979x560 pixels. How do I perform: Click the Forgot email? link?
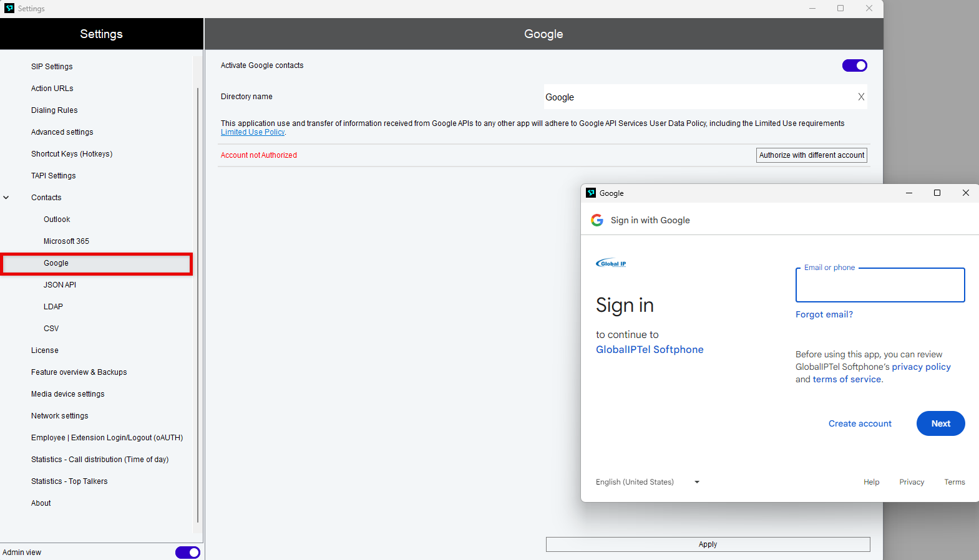pyautogui.click(x=824, y=314)
